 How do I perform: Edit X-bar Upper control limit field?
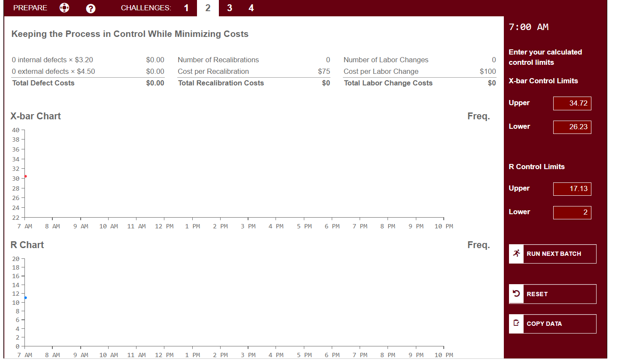tap(572, 103)
